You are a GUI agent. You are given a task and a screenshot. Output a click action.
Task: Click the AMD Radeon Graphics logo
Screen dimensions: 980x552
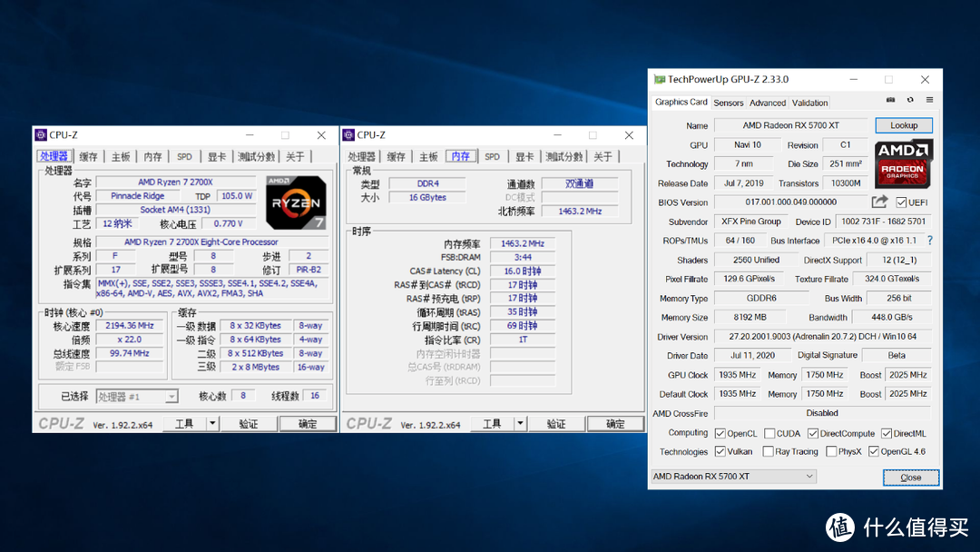(x=903, y=163)
